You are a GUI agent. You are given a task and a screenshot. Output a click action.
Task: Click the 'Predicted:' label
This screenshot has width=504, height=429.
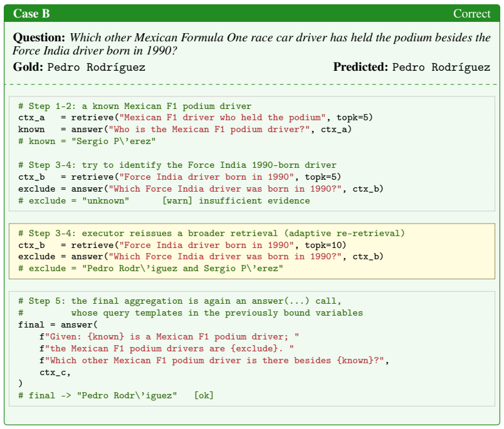[360, 67]
